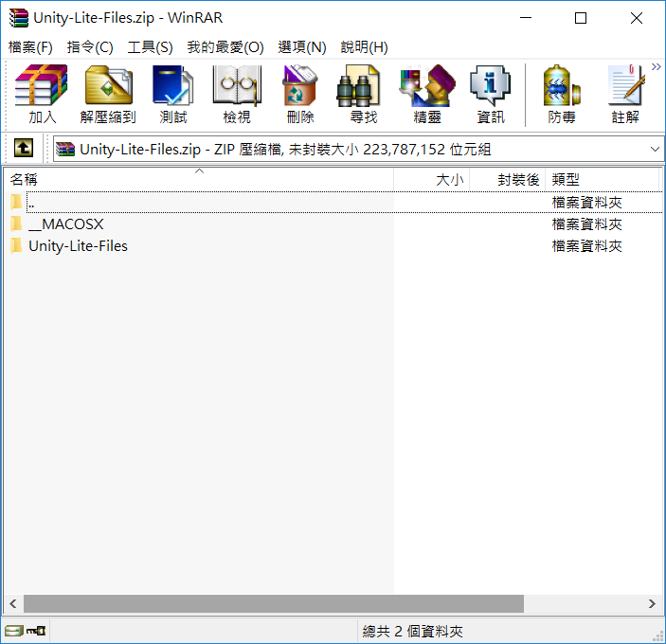The image size is (666, 644).
Task: Select the Unity-Lite-Files folder
Action: [x=335, y=246]
